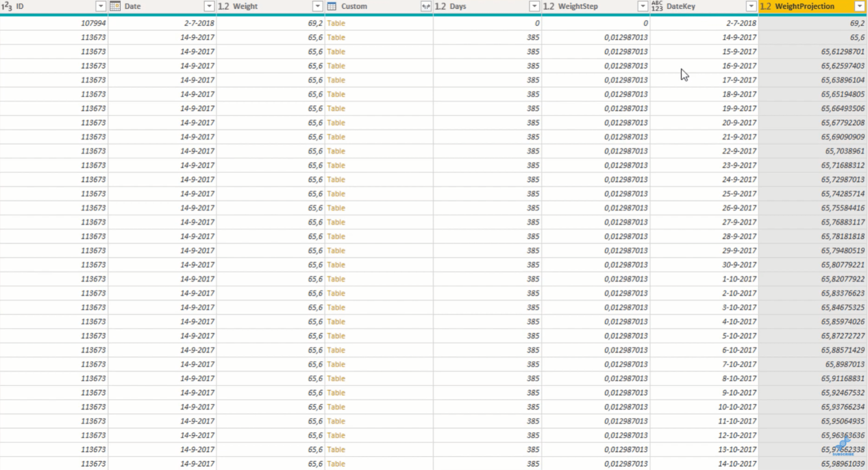This screenshot has width=868, height=470.
Task: Select the Weight column header name
Action: (245, 6)
